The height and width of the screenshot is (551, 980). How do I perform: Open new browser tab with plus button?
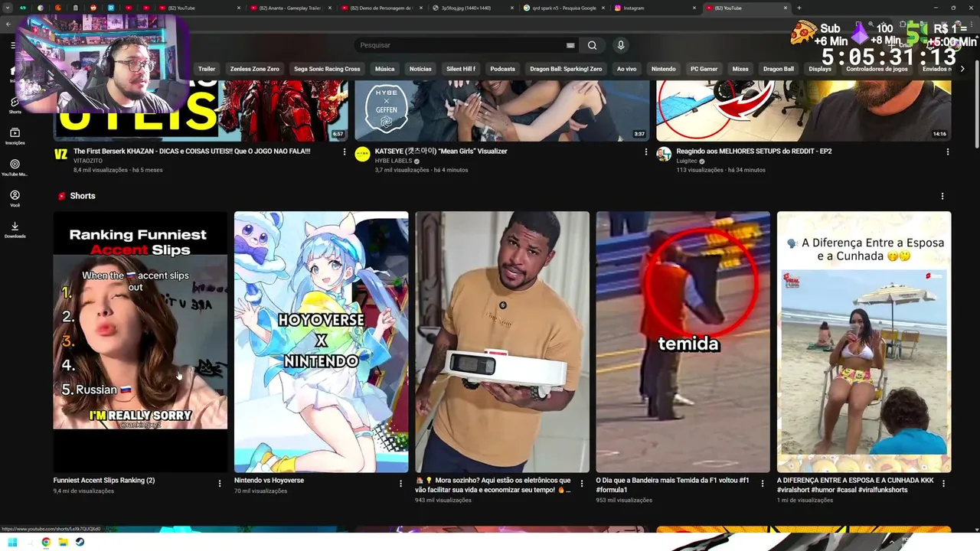(799, 8)
